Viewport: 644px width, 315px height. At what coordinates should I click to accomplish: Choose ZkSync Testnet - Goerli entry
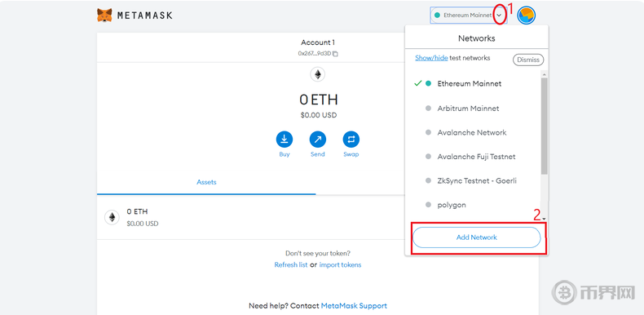476,180
